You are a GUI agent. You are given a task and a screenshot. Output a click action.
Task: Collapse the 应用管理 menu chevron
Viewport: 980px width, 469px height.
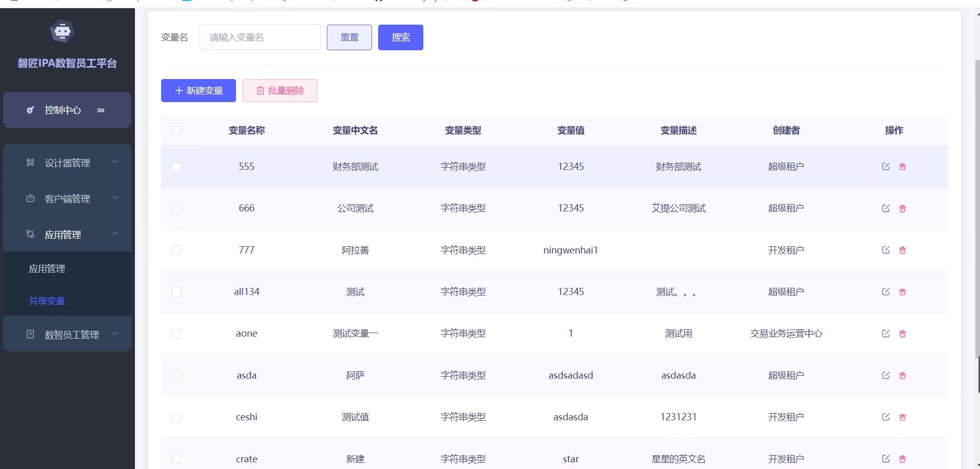click(115, 233)
